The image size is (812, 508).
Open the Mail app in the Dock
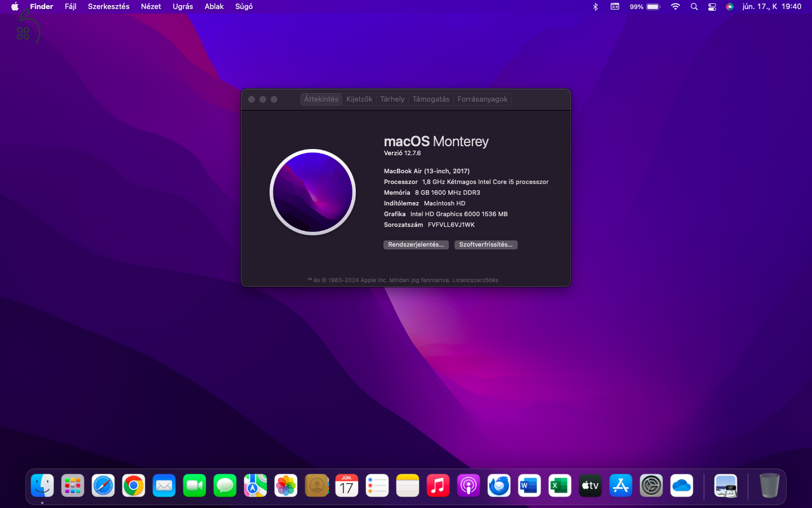click(164, 485)
